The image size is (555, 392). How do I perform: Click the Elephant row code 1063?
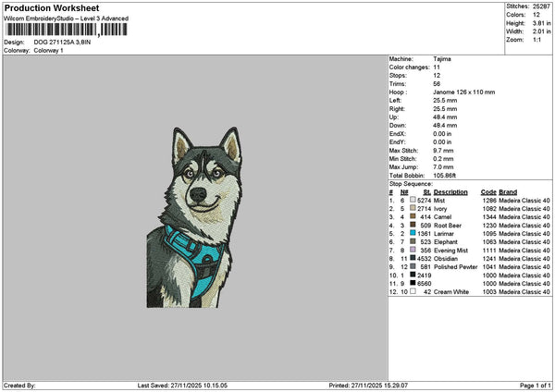[489, 242]
